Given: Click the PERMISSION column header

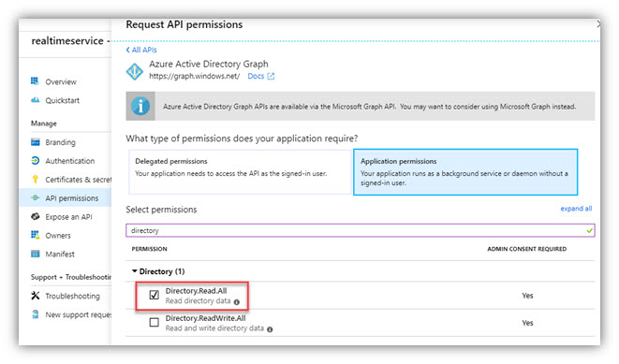Looking at the screenshot, I should [149, 249].
